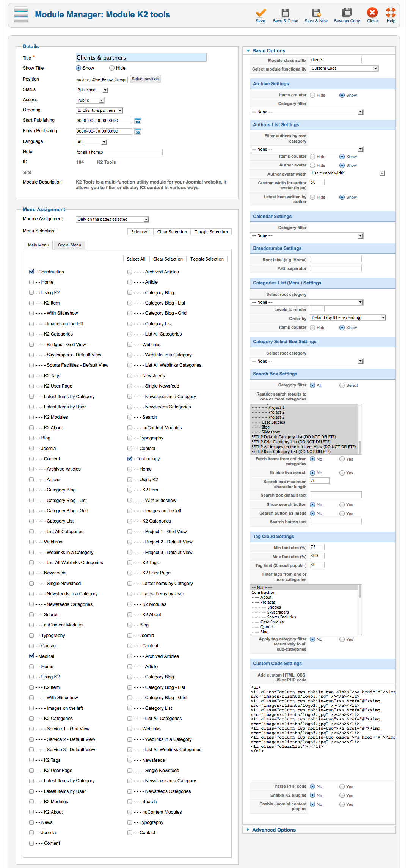Screen dimensions: 408x868
Task: Click the Save & Close icon
Action: click(x=286, y=13)
